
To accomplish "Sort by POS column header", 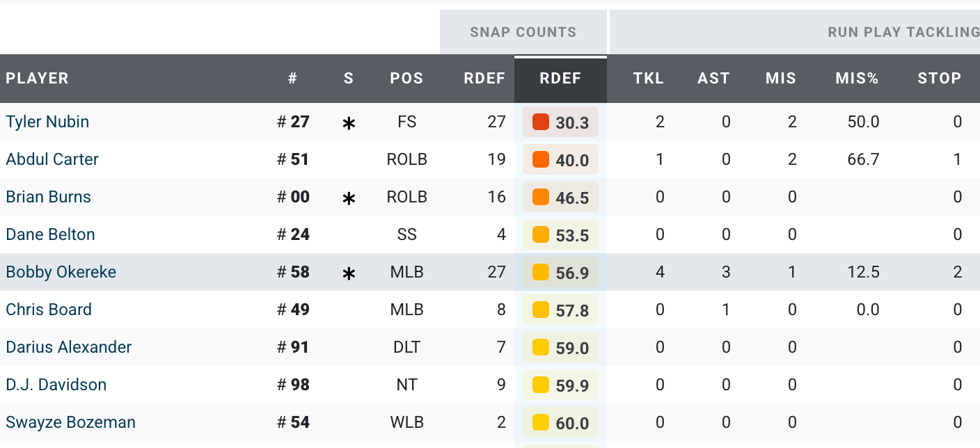I will point(406,79).
